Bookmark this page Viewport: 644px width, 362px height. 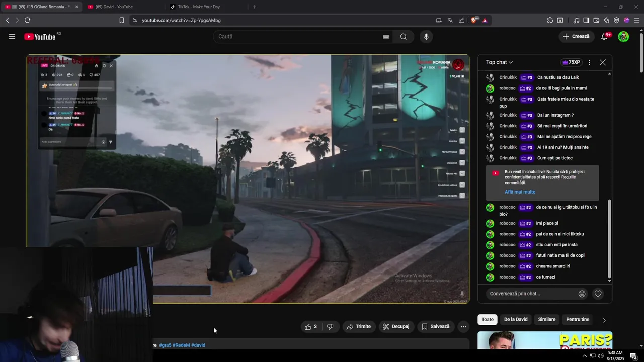[x=122, y=20]
